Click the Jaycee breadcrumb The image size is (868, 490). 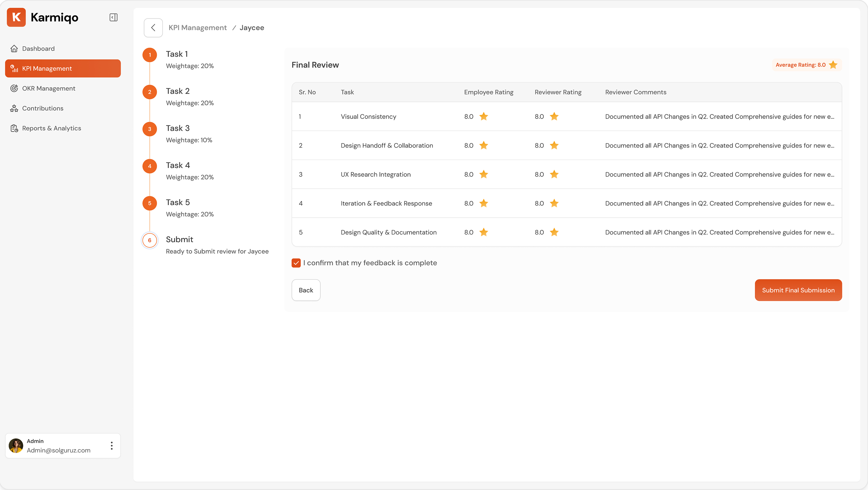tap(252, 28)
